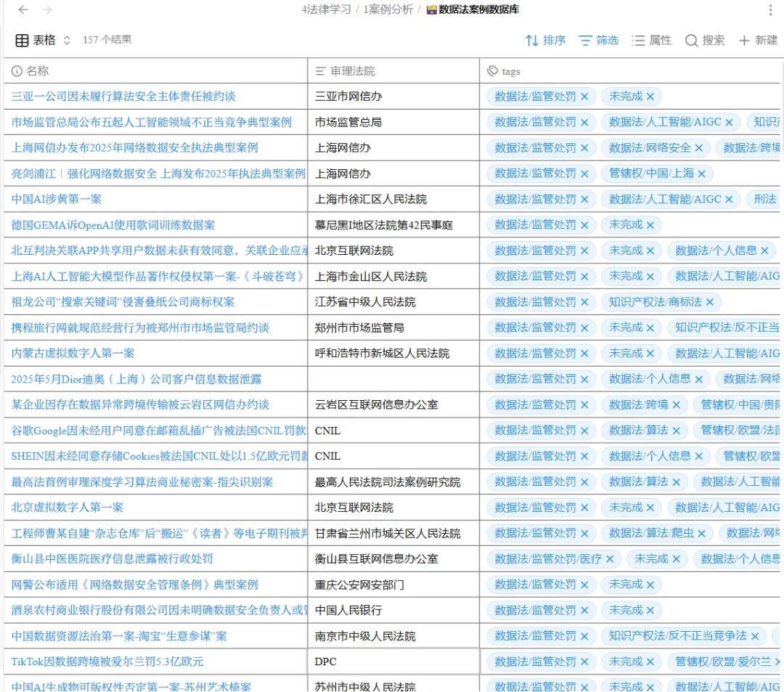Click 中国人民银行 cell

pyautogui.click(x=393, y=610)
